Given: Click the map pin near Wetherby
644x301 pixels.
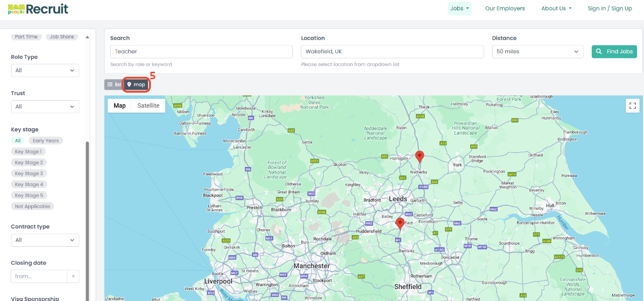Looking at the screenshot, I should point(420,157).
